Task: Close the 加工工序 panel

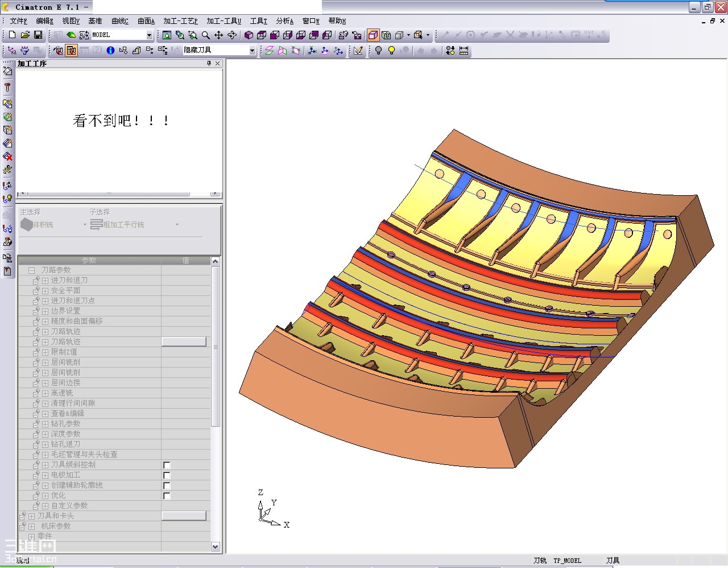Action: click(217, 64)
